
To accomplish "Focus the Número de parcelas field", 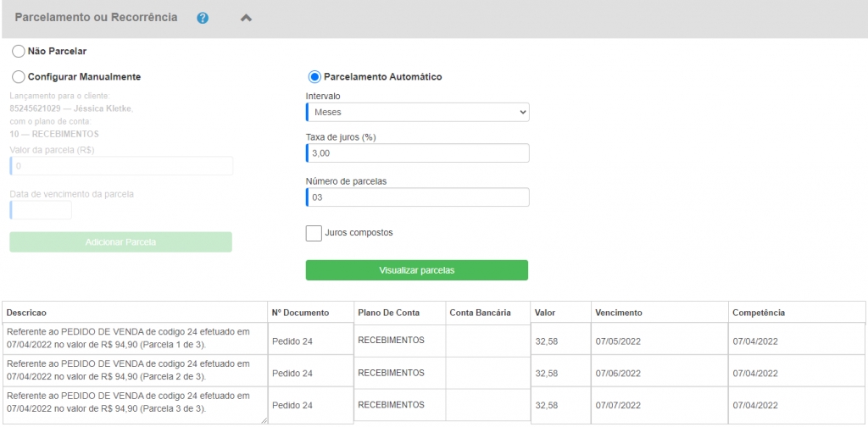I will pyautogui.click(x=417, y=197).
